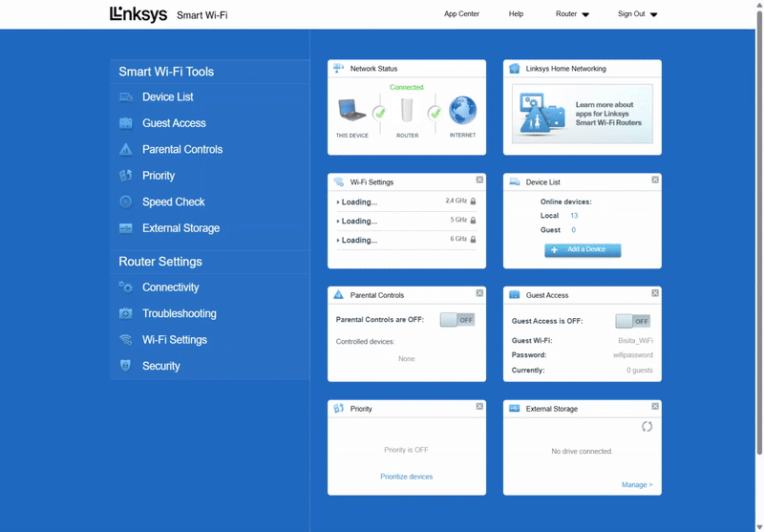Click guest Wi-Fi name Bisita_WiFi
Viewport: 764px width, 532px height.
(635, 341)
